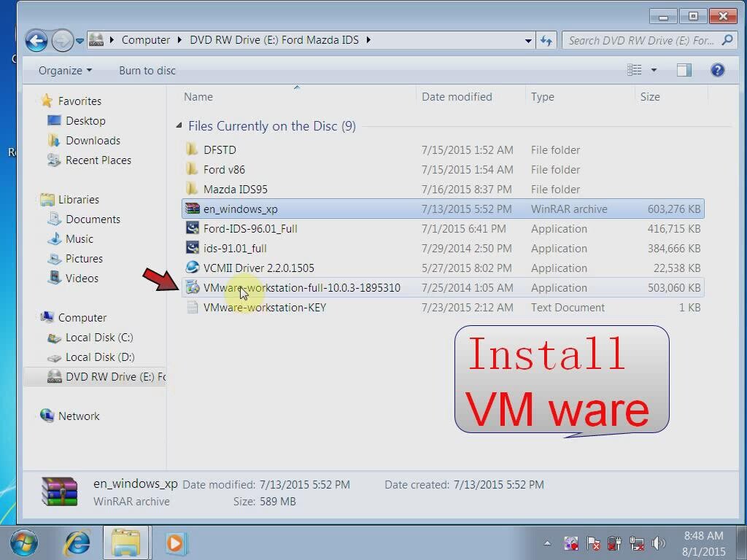The image size is (747, 560).
Task: Click the search magnifier icon
Action: click(727, 41)
